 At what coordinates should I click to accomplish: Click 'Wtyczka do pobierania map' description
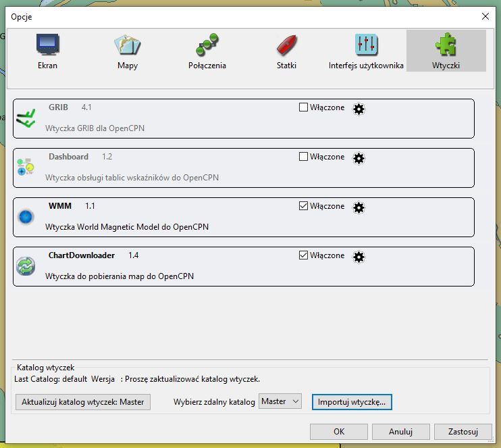120,276
